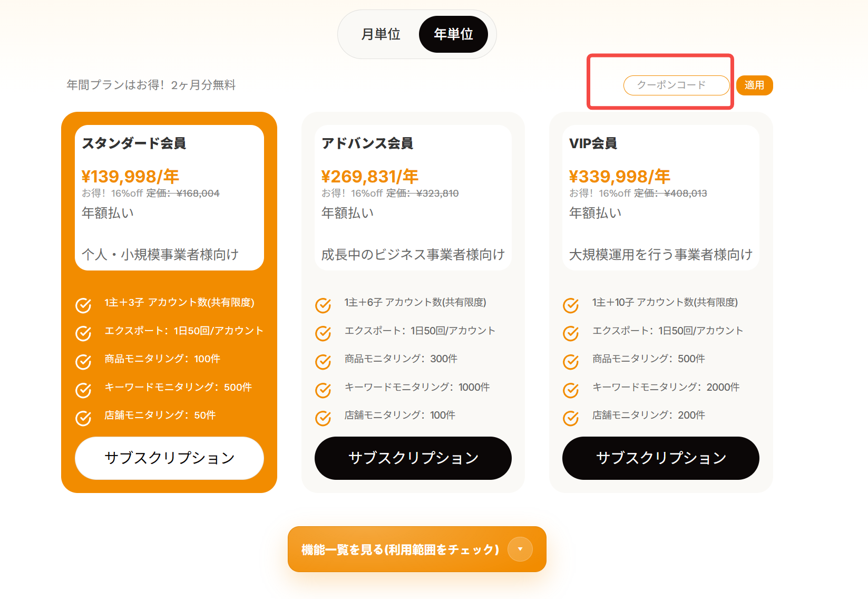The height and width of the screenshot is (599, 868).
Task: Click the strikethrough price ¥168,004
Action: click(x=198, y=194)
